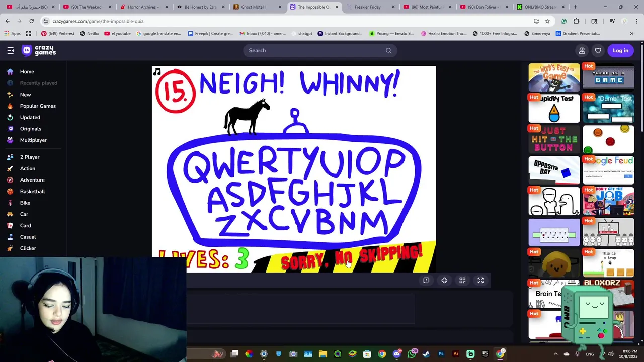
Task: Open the Freepik bookmark
Action: pos(210,34)
